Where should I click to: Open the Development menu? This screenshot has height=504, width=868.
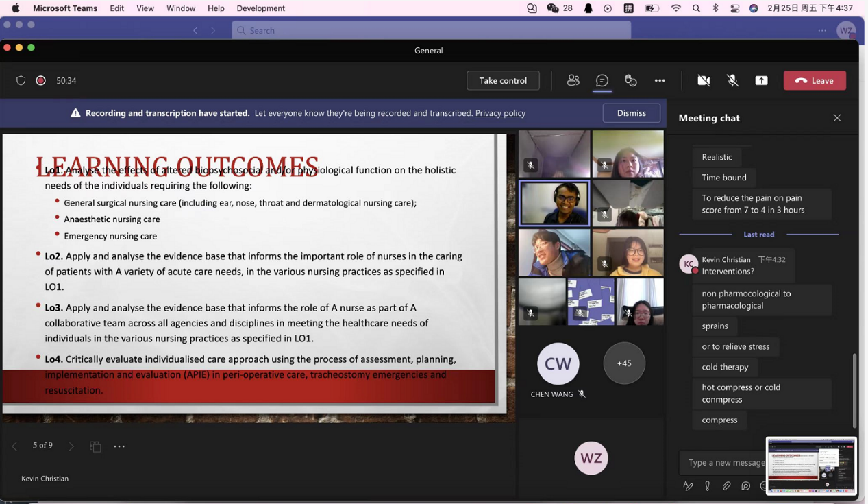click(x=260, y=8)
